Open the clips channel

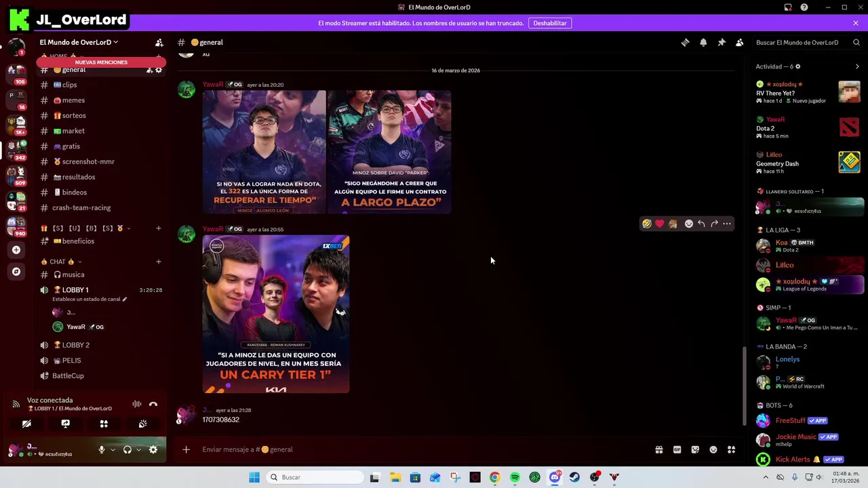pyautogui.click(x=102, y=85)
